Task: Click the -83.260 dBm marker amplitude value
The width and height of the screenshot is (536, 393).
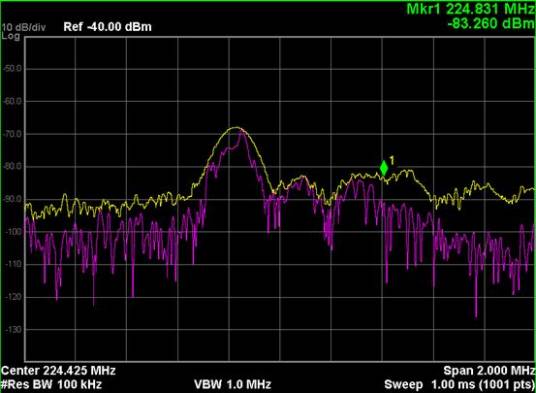Action: (x=491, y=23)
